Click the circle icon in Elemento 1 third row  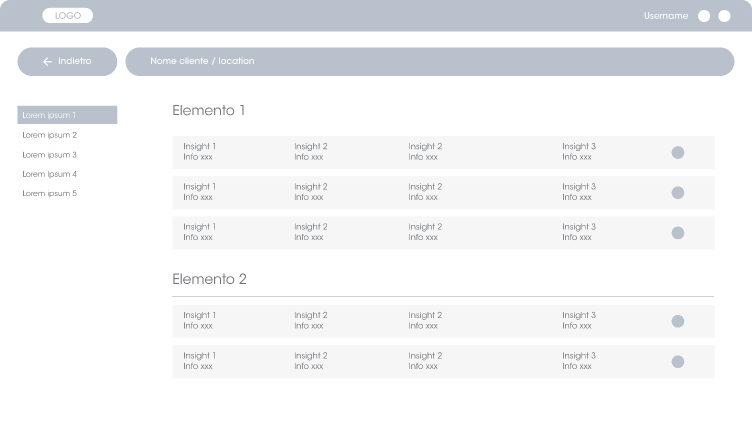(677, 232)
